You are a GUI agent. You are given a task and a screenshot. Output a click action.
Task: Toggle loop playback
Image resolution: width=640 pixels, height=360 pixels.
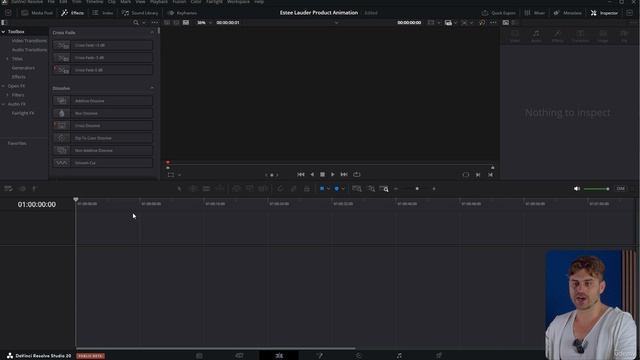[357, 174]
